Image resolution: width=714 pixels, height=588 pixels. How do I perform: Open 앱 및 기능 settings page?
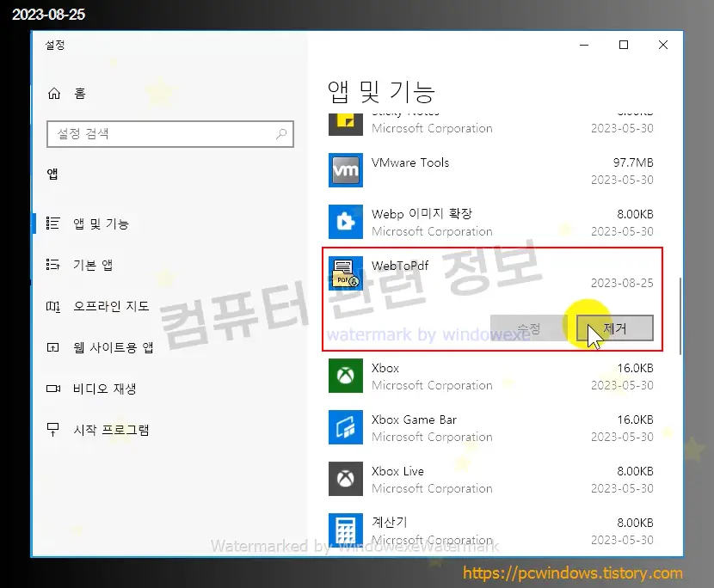tap(102, 224)
